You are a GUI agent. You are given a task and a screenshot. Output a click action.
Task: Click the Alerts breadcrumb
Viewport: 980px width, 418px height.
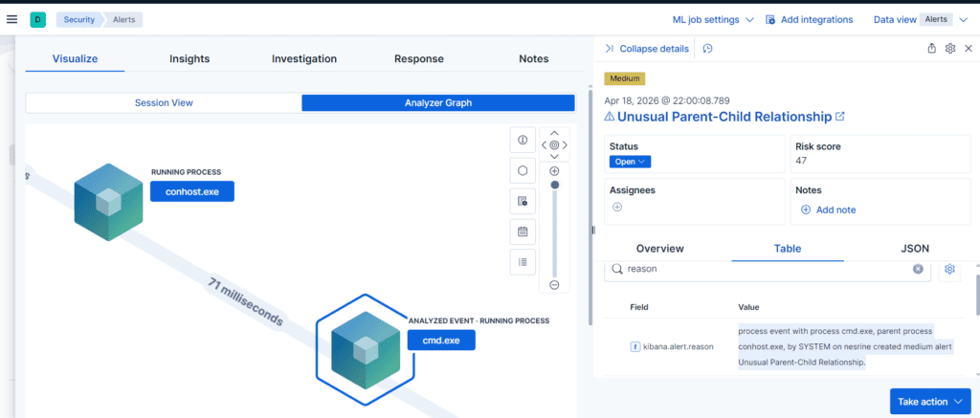(123, 20)
